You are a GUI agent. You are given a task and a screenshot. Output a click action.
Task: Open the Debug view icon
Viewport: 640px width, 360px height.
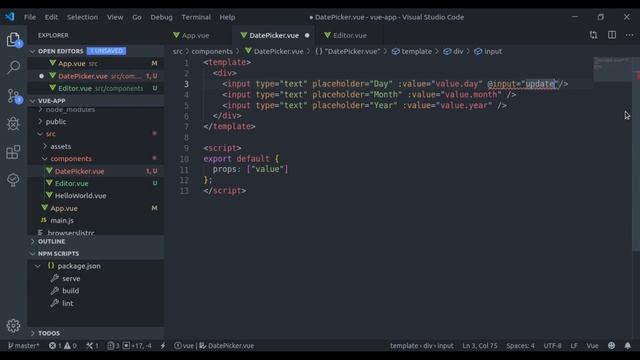[x=13, y=124]
